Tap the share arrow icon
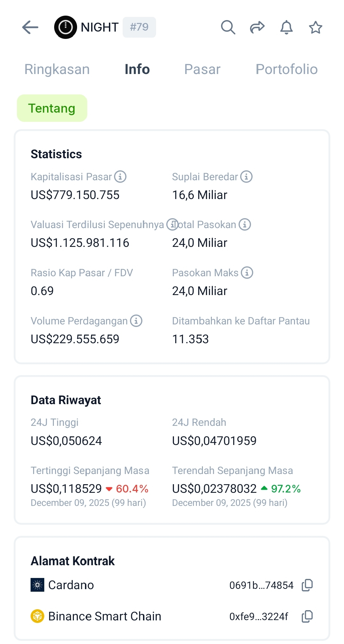Image resolution: width=344 pixels, height=644 pixels. point(257,27)
